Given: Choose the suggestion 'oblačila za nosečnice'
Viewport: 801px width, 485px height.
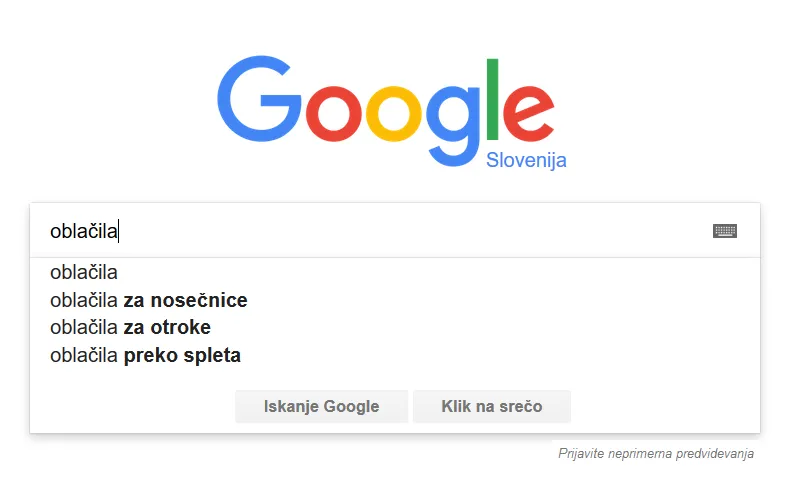Looking at the screenshot, I should click(148, 300).
